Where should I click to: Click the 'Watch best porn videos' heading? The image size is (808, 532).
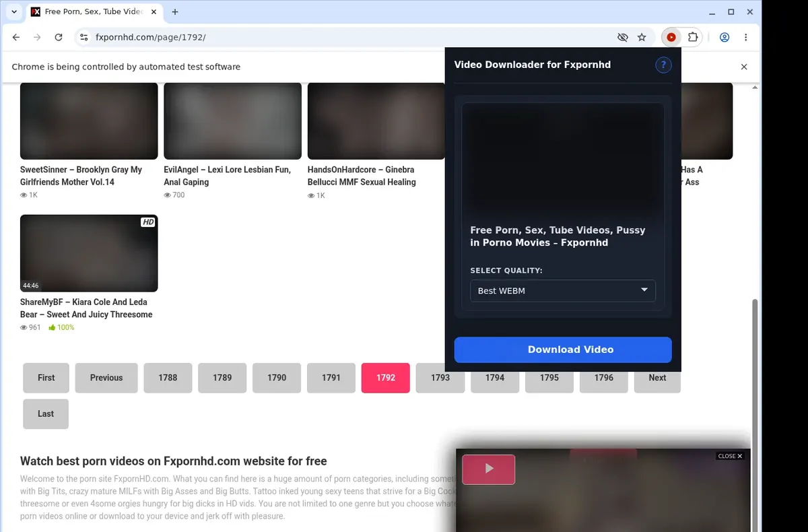tap(173, 461)
